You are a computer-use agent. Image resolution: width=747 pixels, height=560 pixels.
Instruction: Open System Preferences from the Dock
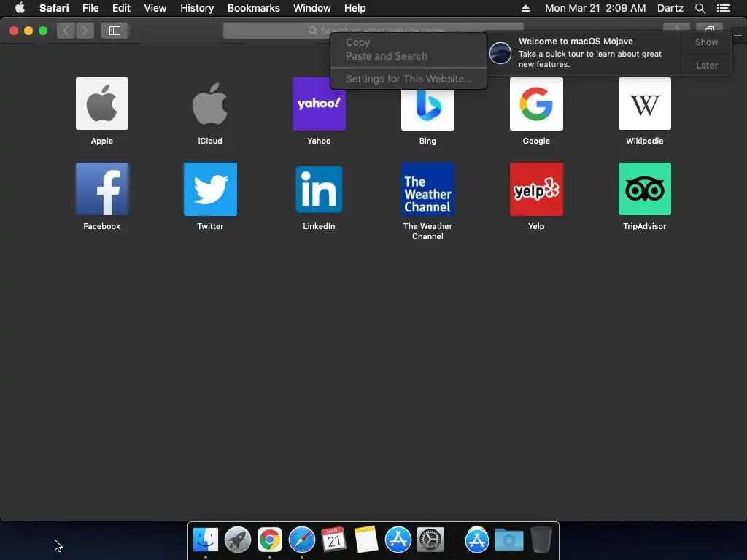[x=430, y=540]
